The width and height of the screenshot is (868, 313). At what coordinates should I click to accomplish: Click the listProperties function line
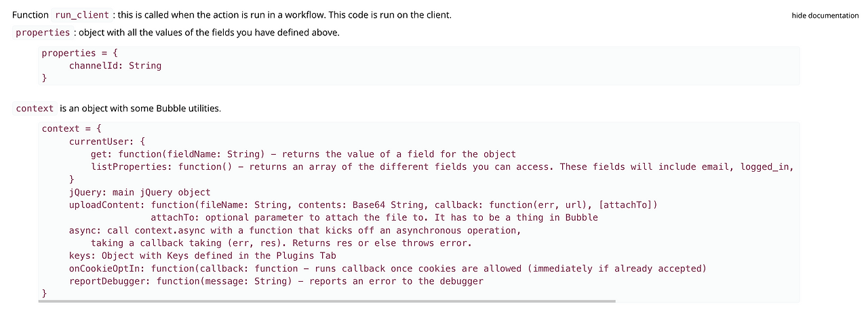[441, 166]
